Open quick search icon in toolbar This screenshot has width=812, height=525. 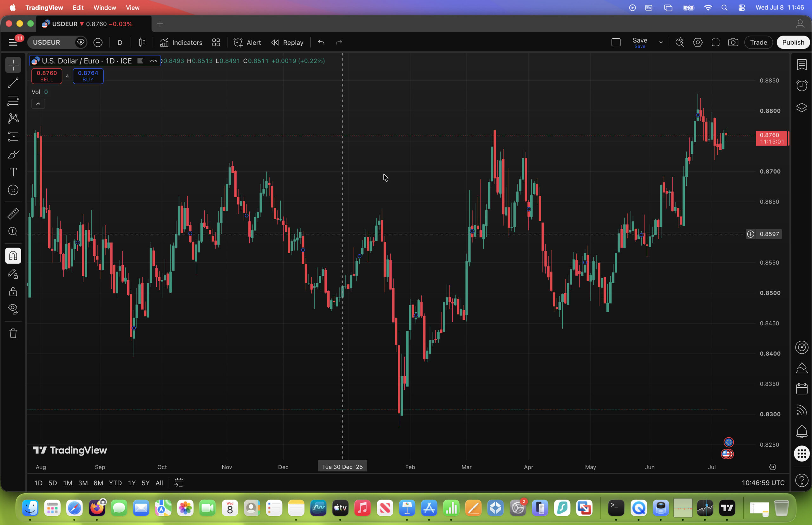(680, 42)
